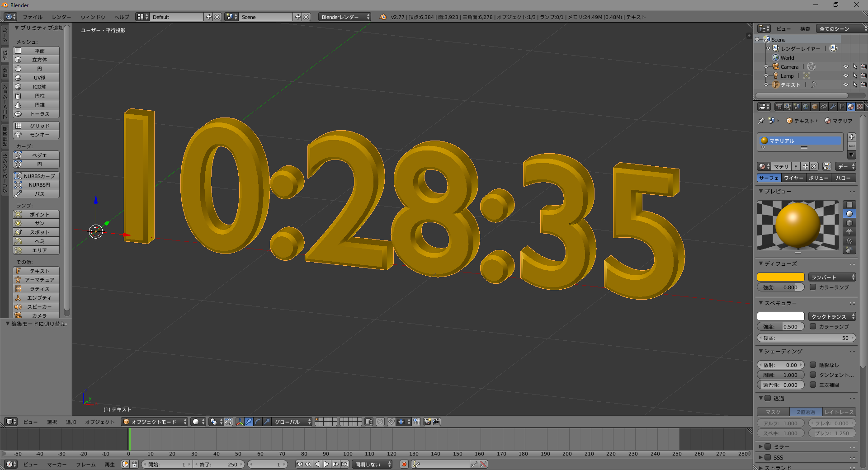
Task: Enable カラーランプ under the diffuse settings
Action: [813, 287]
